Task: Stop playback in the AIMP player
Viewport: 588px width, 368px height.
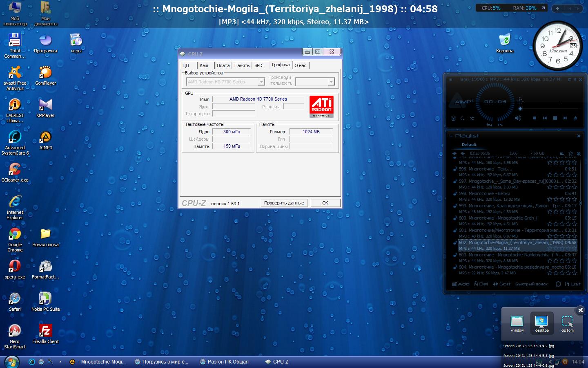Action: [x=535, y=118]
